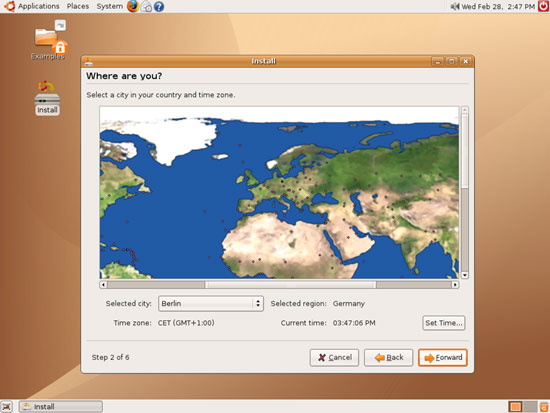Click the Ubuntu logo in top panel
Image resolution: width=550 pixels, height=413 pixels.
9,6
